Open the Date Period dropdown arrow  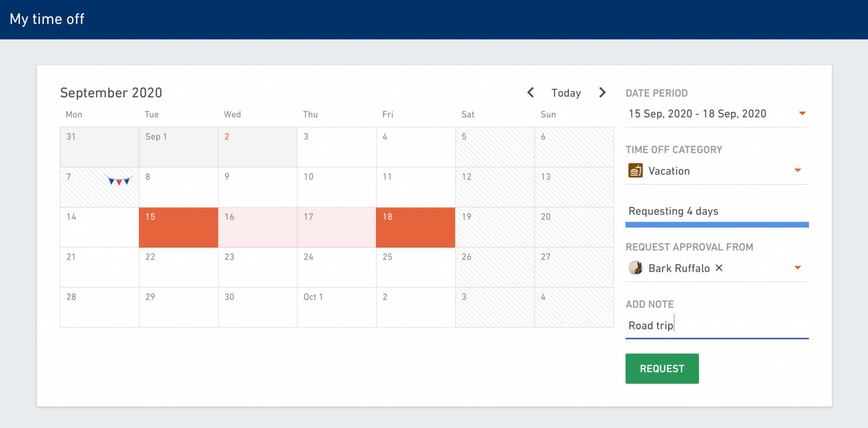coord(802,113)
